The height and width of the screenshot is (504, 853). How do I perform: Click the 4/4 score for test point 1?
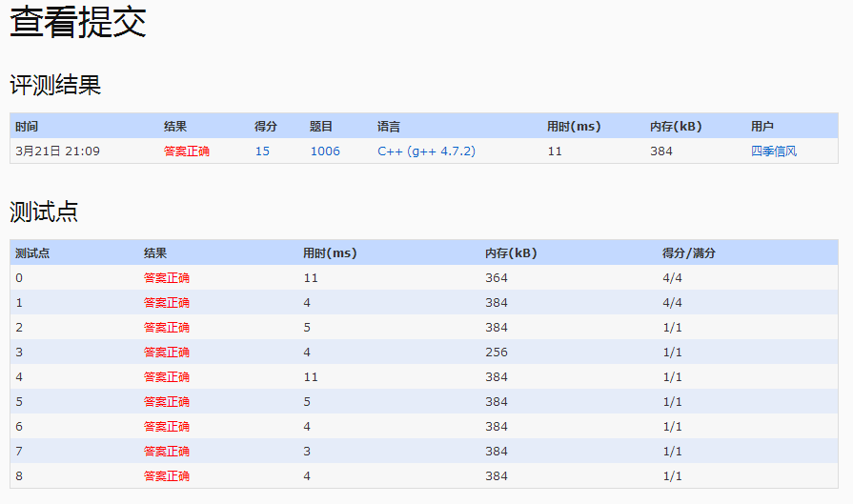[672, 303]
